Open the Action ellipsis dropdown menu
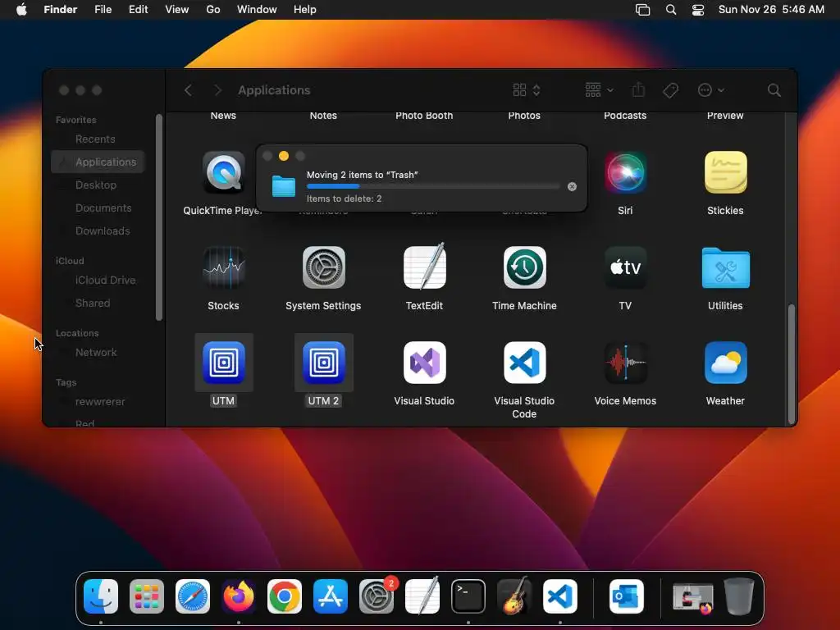Screen dimensions: 840x630 click(711, 90)
